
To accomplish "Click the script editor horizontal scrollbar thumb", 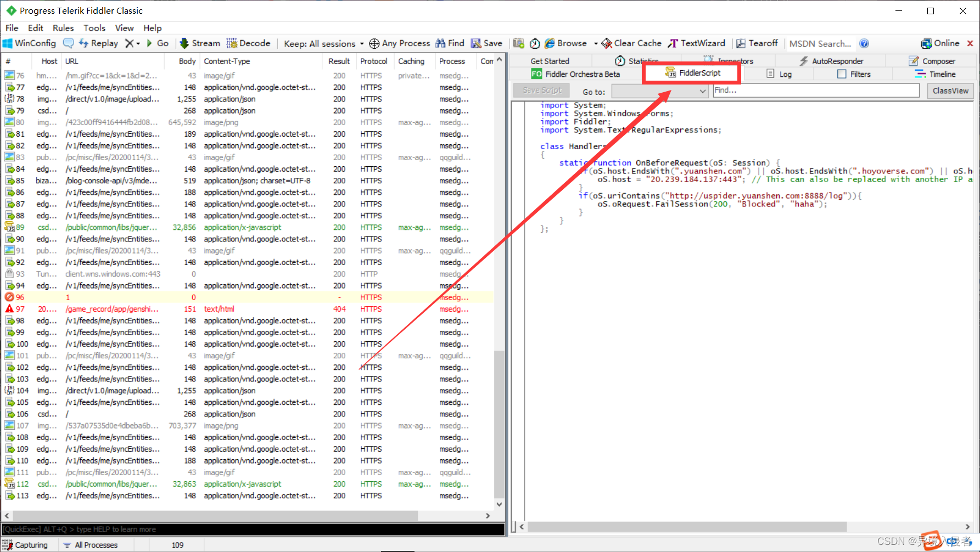I will (x=687, y=527).
